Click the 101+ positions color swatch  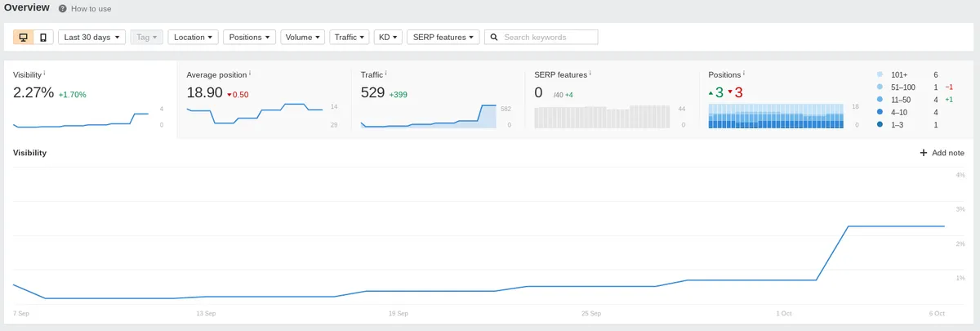tap(880, 74)
